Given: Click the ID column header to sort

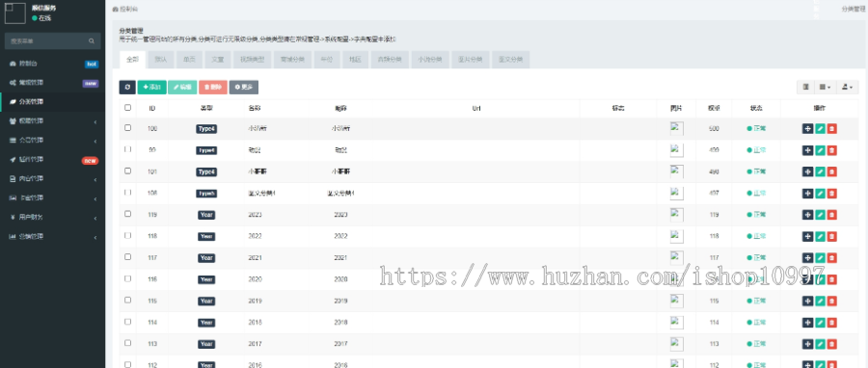Looking at the screenshot, I should pyautogui.click(x=151, y=108).
